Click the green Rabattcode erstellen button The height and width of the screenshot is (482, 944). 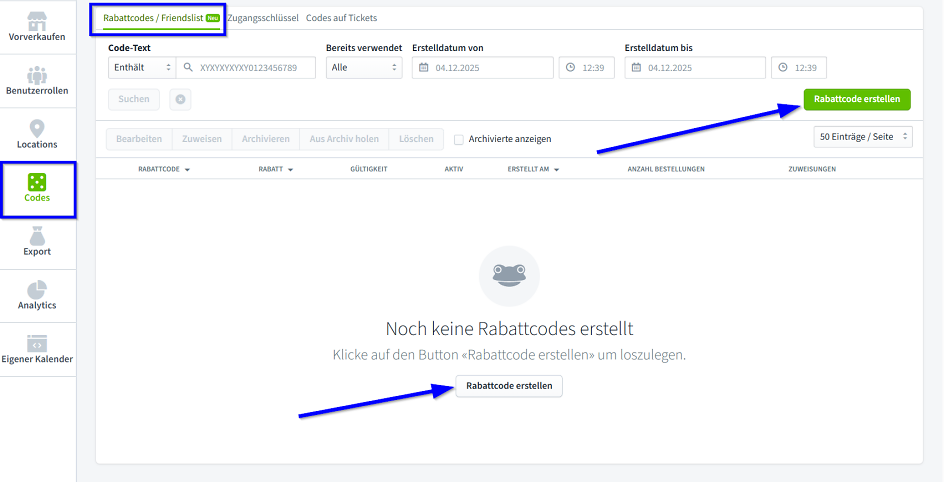pos(856,98)
